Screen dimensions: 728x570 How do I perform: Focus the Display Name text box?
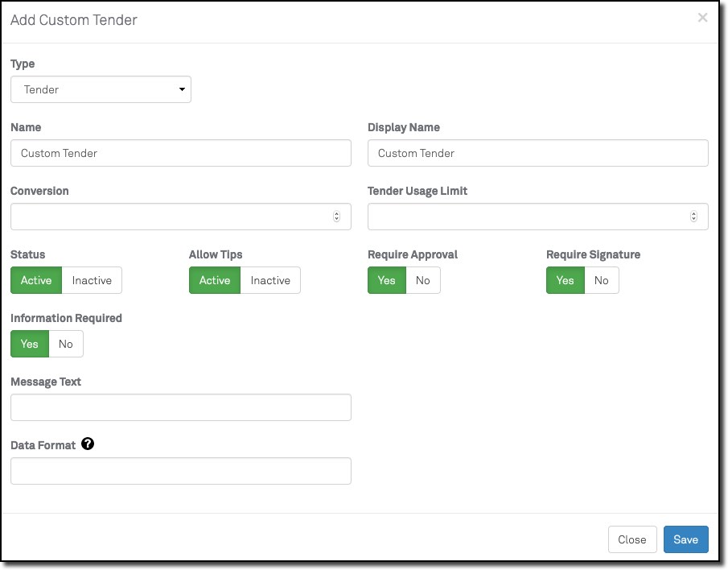click(x=537, y=153)
